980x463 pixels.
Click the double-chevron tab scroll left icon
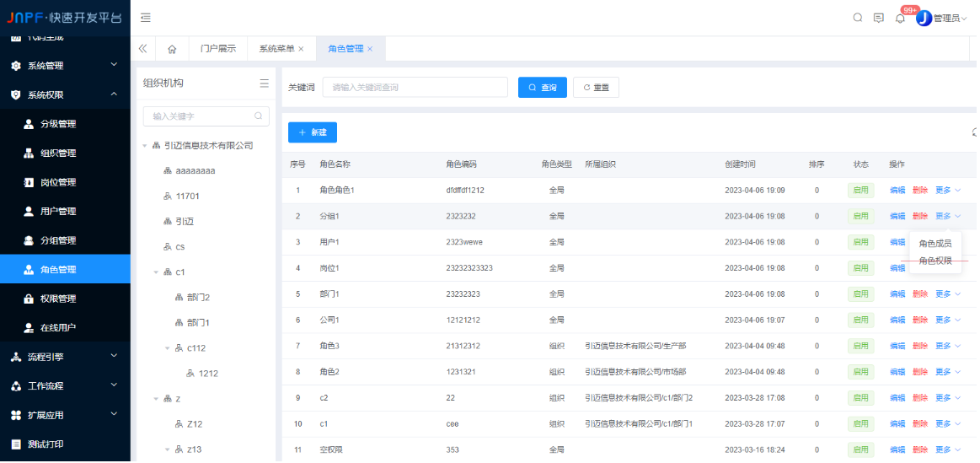(x=142, y=49)
